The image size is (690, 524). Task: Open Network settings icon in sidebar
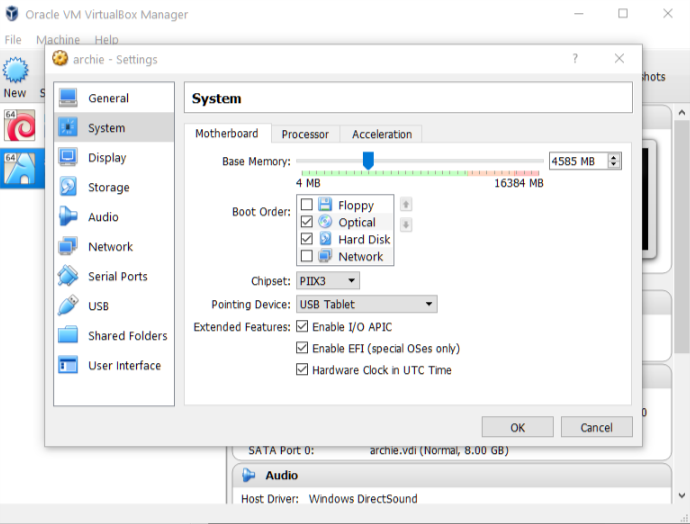tap(68, 246)
